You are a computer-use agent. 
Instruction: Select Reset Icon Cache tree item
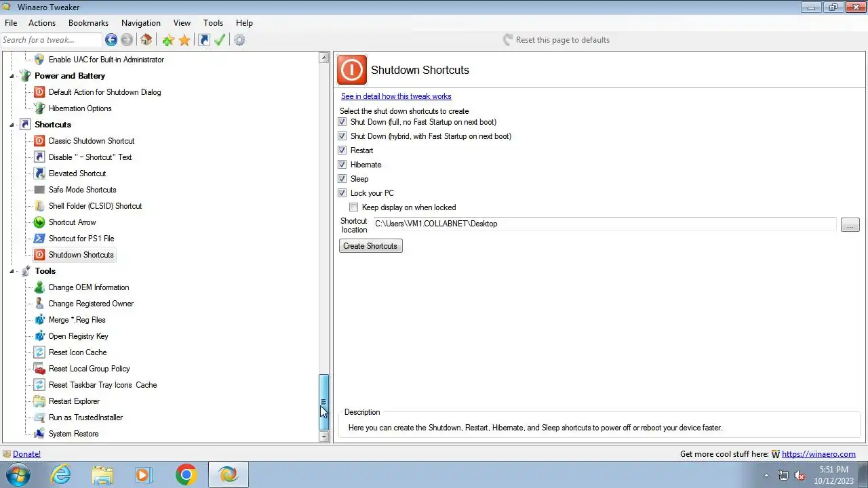coord(77,352)
